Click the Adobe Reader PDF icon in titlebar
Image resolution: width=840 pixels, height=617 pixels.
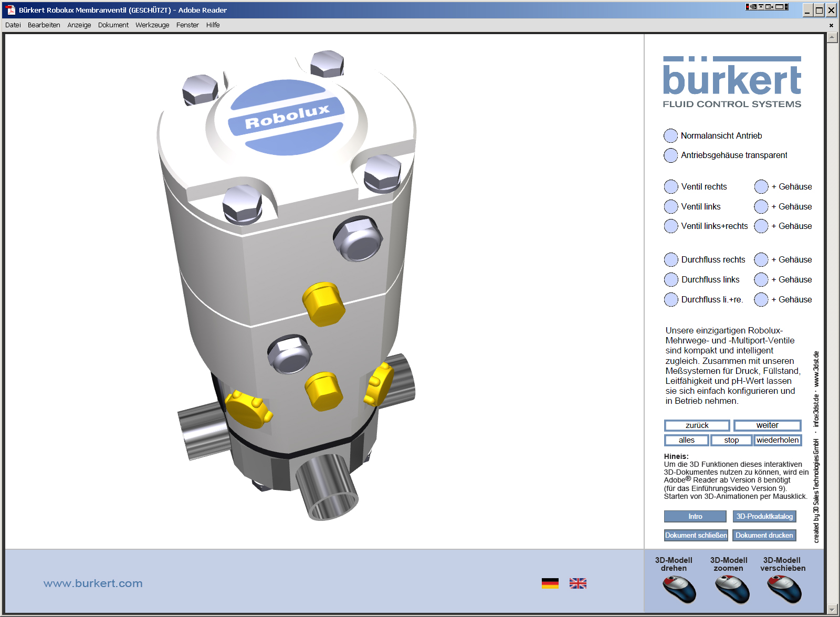[x=10, y=9]
